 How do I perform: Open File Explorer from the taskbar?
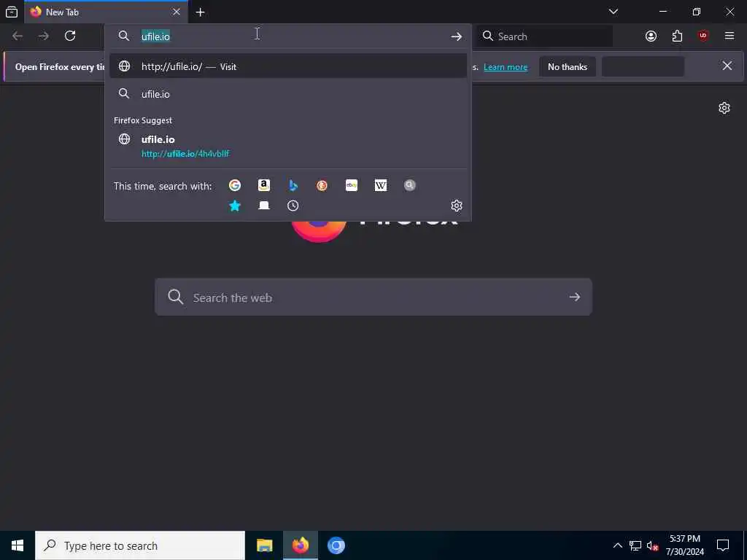coord(264,545)
